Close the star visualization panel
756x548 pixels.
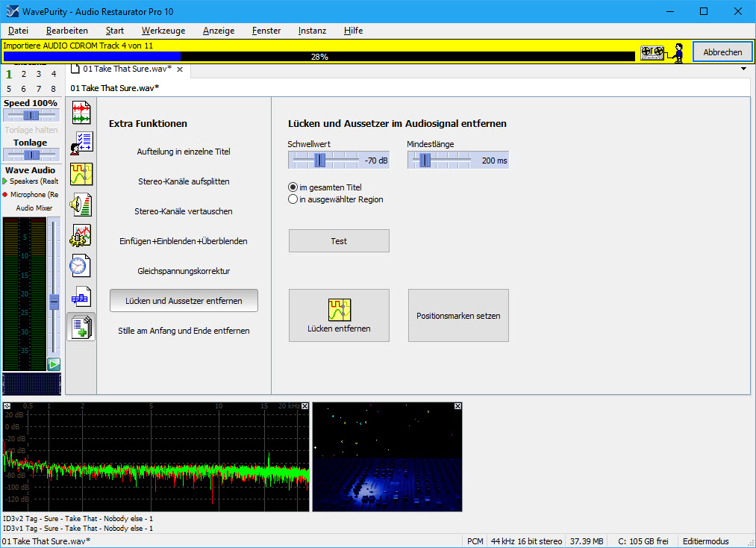pyautogui.click(x=457, y=406)
